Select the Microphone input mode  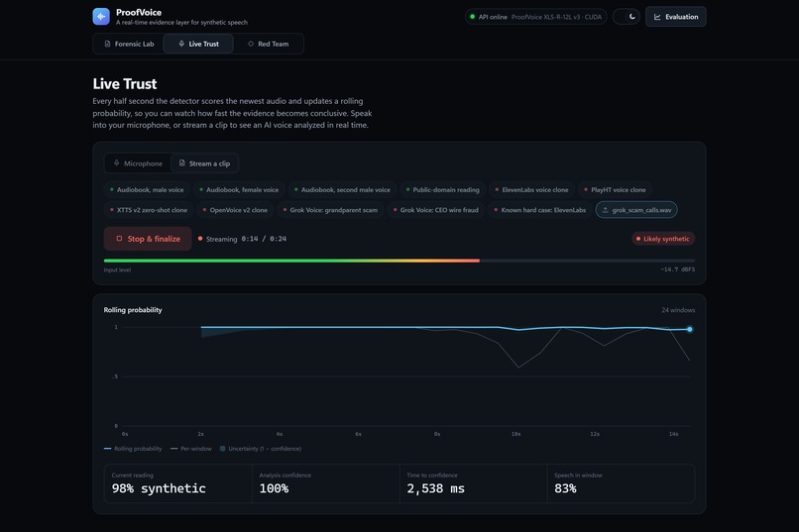138,163
